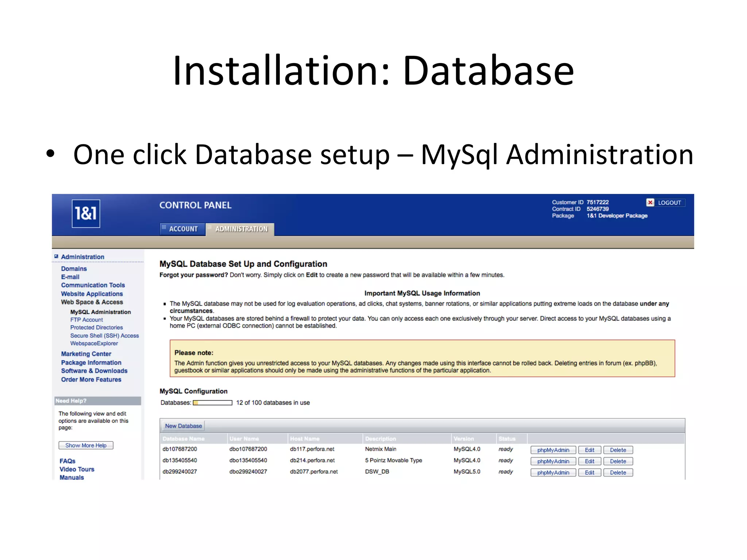
Task: Click the Show More Help button
Action: click(x=86, y=446)
